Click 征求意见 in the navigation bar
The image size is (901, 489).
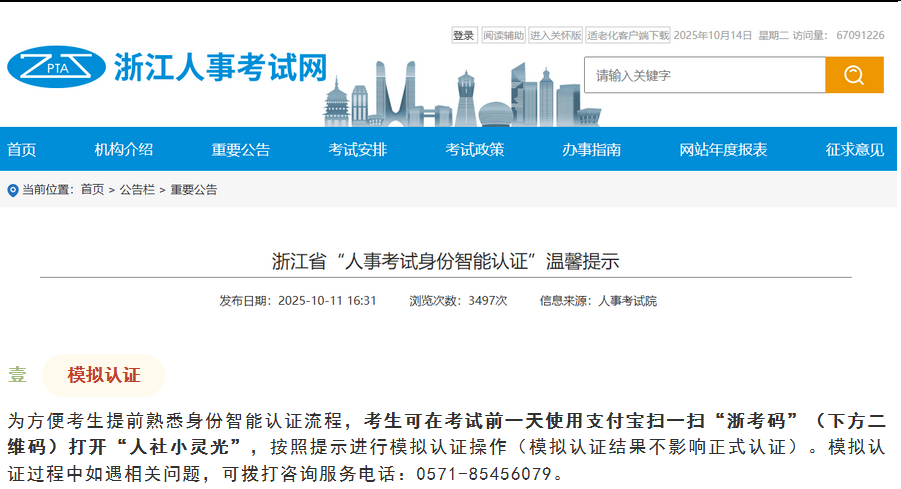(x=855, y=150)
